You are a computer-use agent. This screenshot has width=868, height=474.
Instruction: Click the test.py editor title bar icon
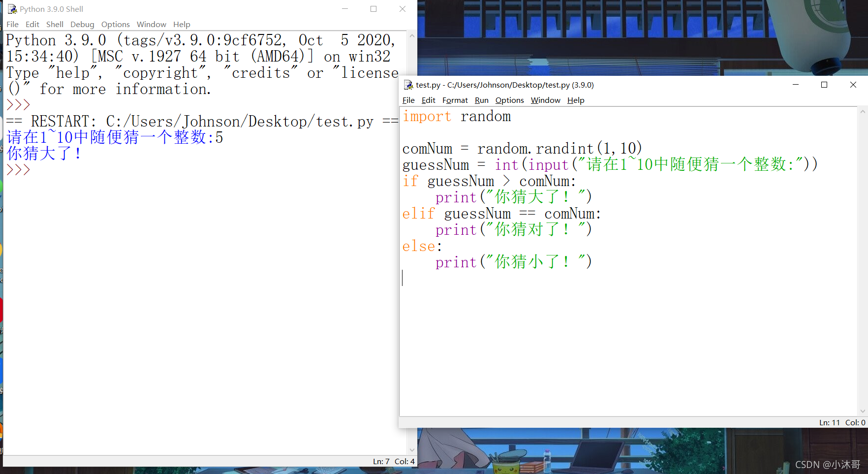coord(408,85)
